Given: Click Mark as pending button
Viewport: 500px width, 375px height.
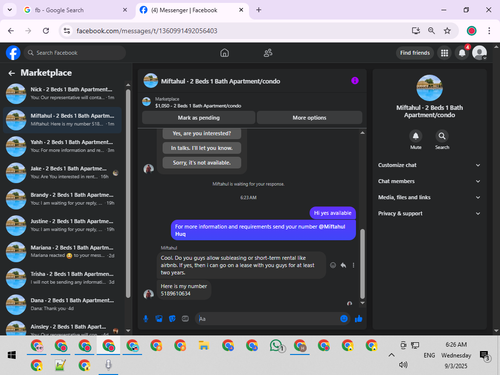Looking at the screenshot, I should coord(199,118).
